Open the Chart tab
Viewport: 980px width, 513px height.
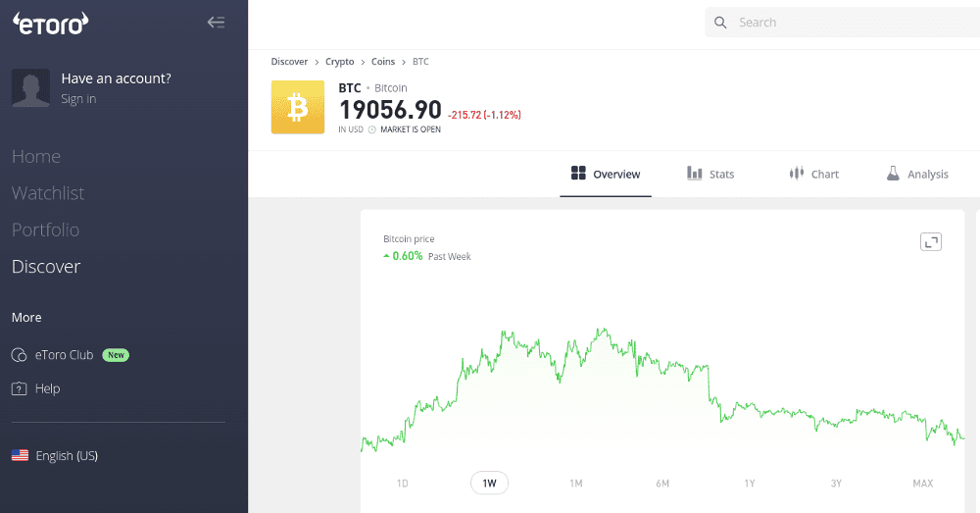coord(813,175)
